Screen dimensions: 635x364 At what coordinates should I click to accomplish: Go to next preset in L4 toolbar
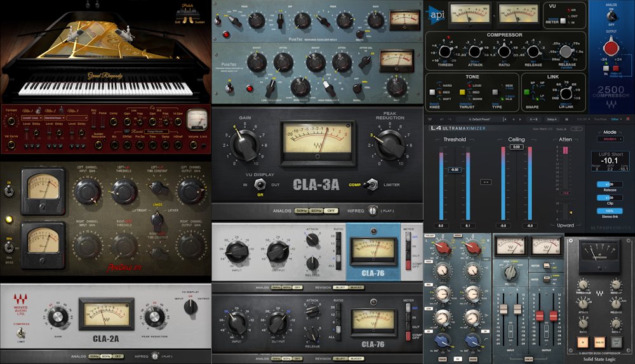click(x=521, y=119)
